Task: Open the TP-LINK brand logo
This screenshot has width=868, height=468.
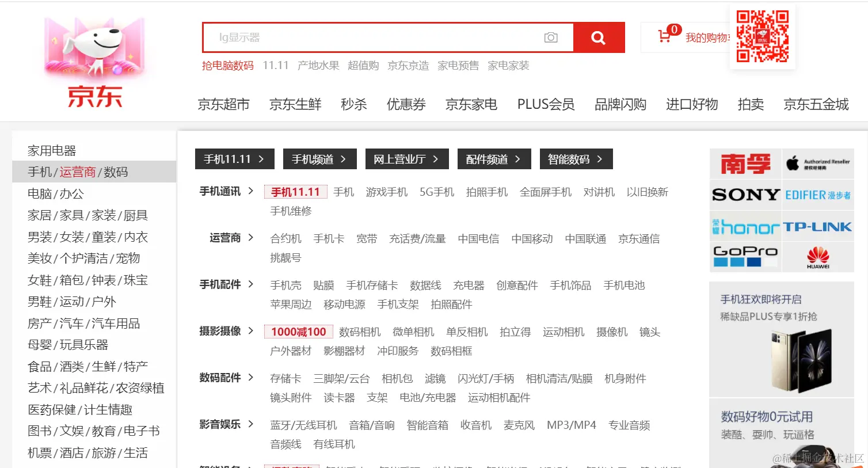Action: tap(818, 227)
